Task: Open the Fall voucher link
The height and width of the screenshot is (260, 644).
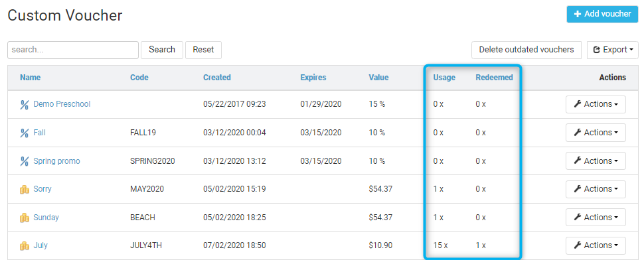Action: pyautogui.click(x=39, y=133)
